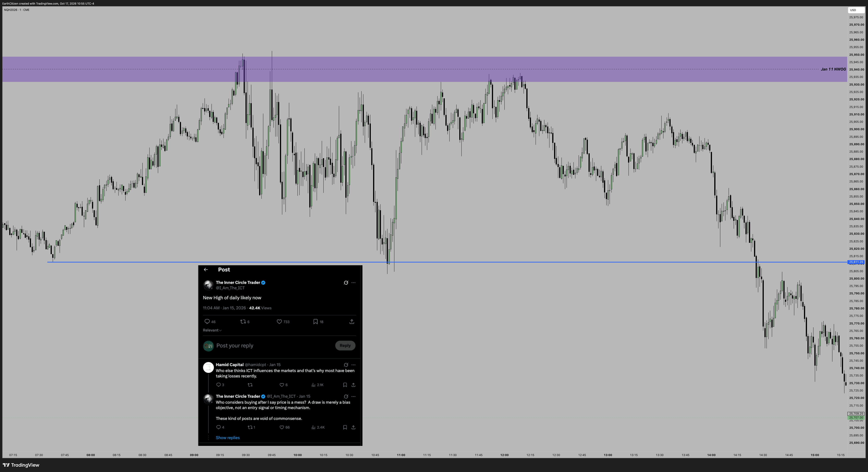Image resolution: width=868 pixels, height=472 pixels.
Task: Open the USD currency selector on the price axis
Action: 856,10
